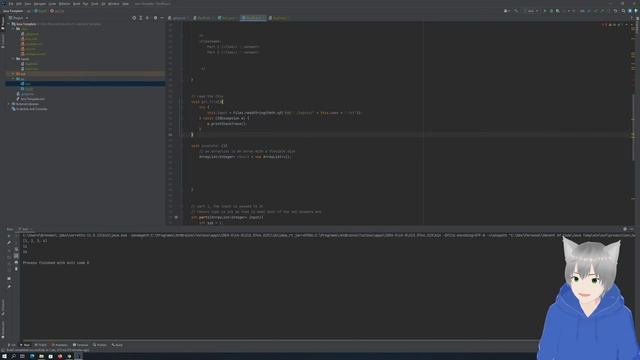Open the user account dropdown in toolbar
The image size is (640, 360).
pyautogui.click(x=507, y=11)
